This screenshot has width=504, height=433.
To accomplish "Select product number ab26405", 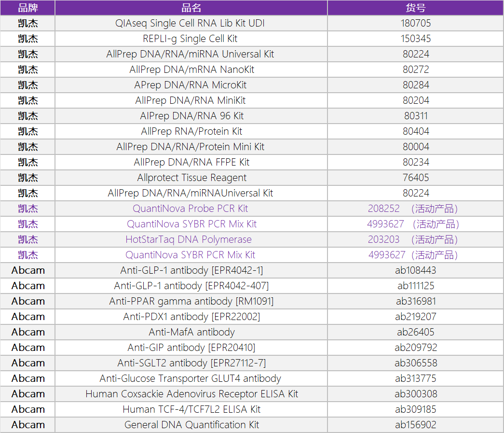I will [416, 332].
